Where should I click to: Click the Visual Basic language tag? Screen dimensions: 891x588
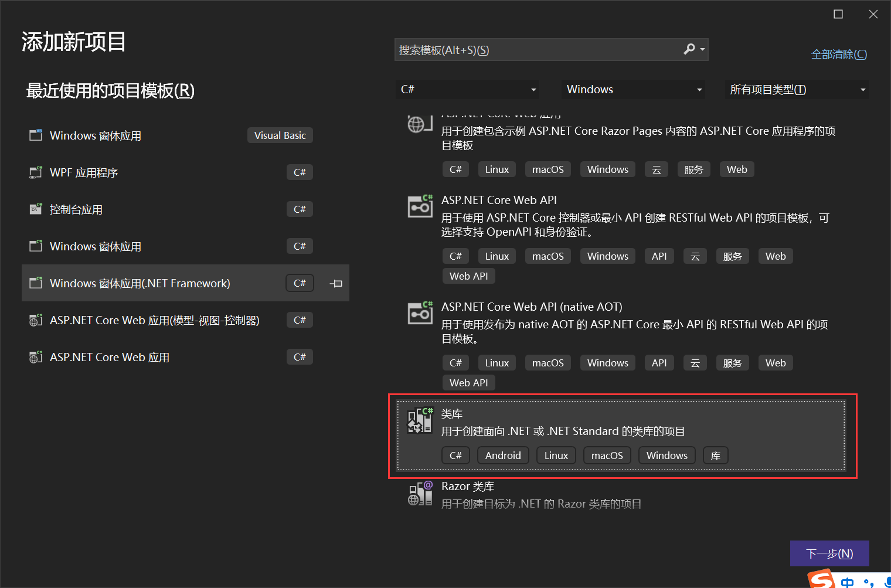point(280,135)
